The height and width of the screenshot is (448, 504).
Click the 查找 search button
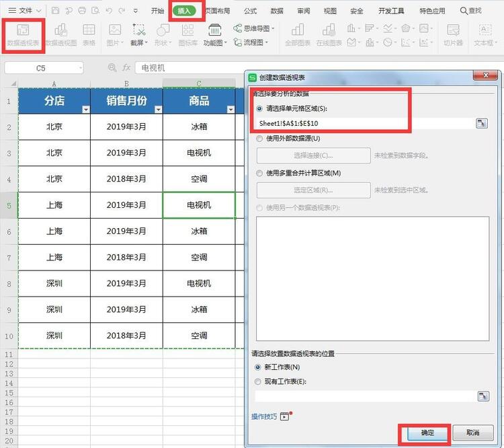point(471,11)
